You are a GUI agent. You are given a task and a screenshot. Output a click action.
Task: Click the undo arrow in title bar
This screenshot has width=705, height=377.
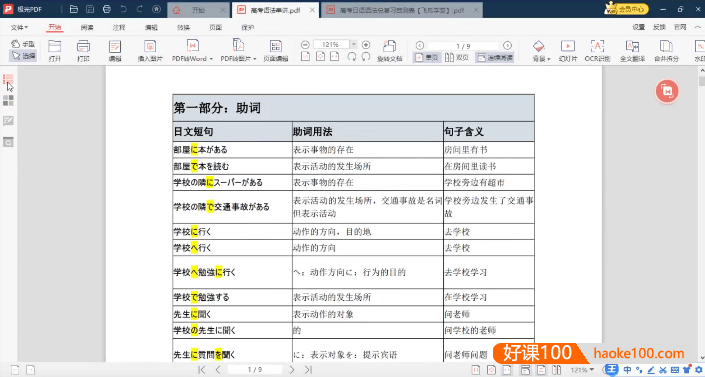click(124, 9)
